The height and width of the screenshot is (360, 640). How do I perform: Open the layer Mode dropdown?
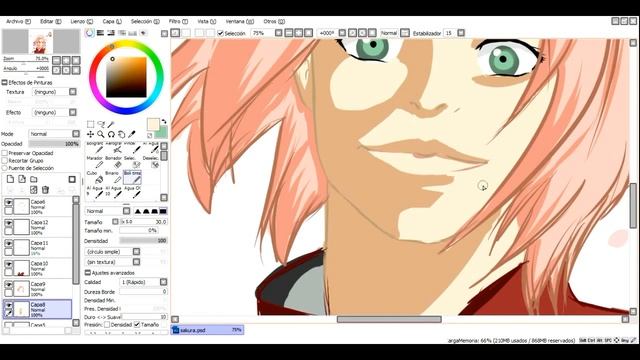point(76,134)
